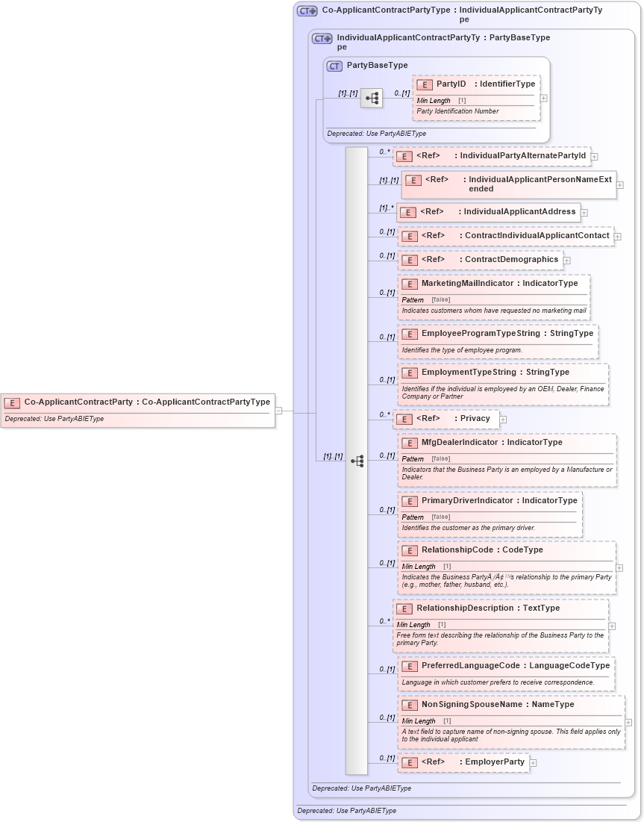
Task: Expand the PartyID element details
Action: 543,97
